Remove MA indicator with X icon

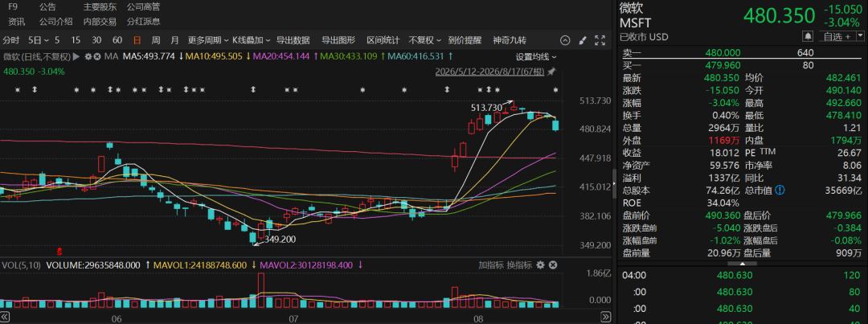[97, 56]
